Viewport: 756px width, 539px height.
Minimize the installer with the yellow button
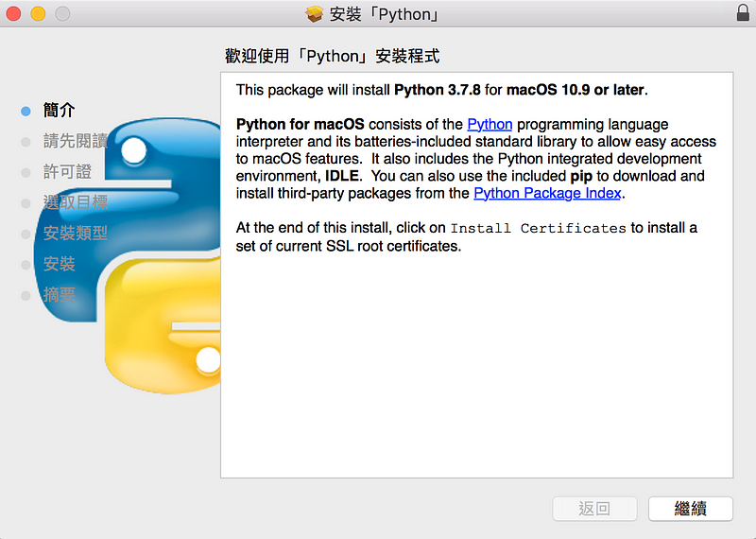pos(38,13)
